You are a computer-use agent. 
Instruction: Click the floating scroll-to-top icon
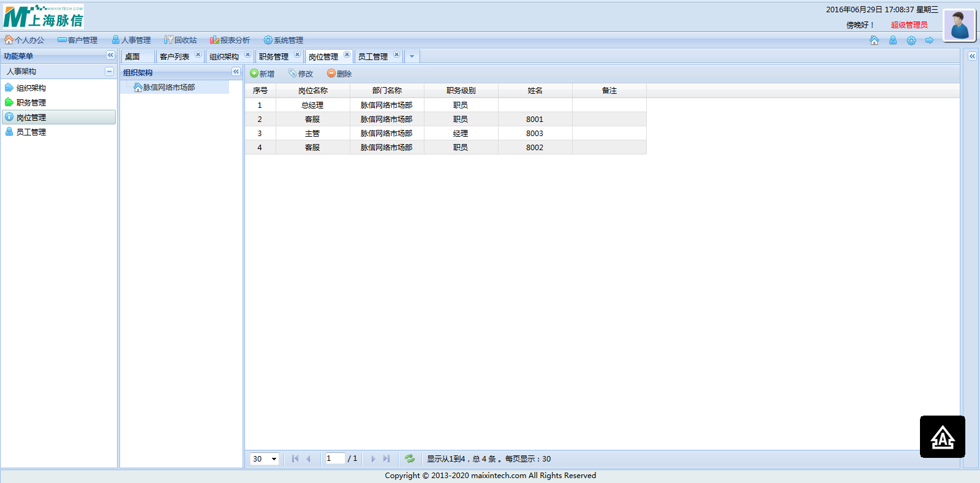[x=942, y=437]
